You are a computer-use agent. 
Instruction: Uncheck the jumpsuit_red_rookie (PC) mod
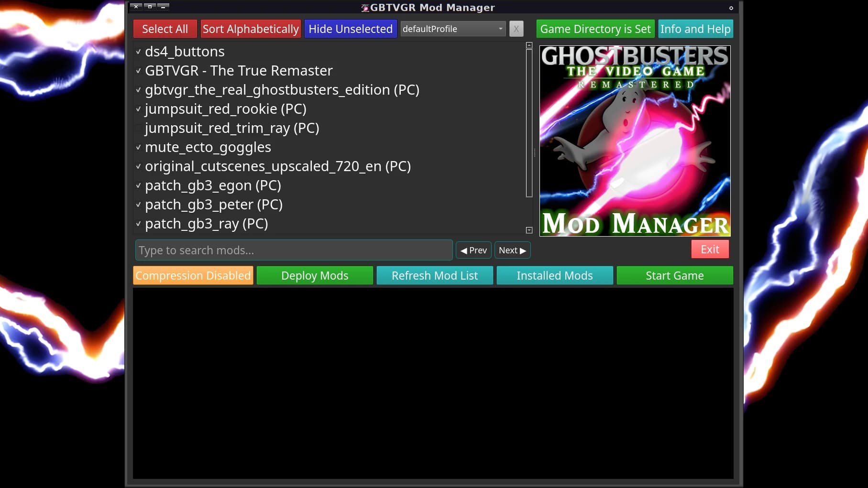(138, 109)
